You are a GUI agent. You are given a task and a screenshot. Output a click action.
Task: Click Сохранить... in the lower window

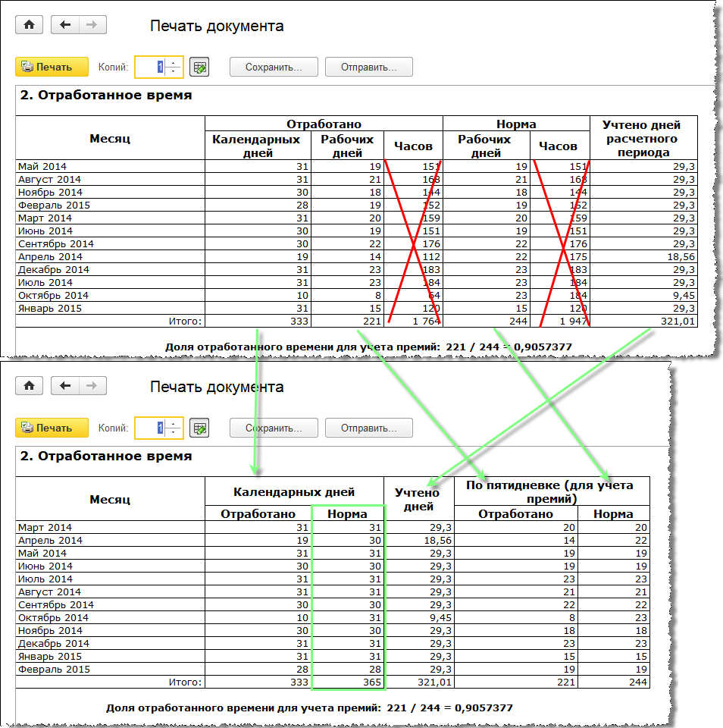pos(274,428)
